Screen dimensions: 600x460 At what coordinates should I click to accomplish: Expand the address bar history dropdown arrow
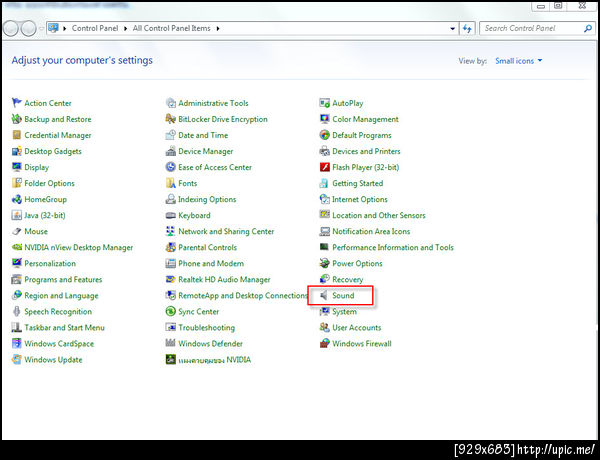pyautogui.click(x=453, y=28)
